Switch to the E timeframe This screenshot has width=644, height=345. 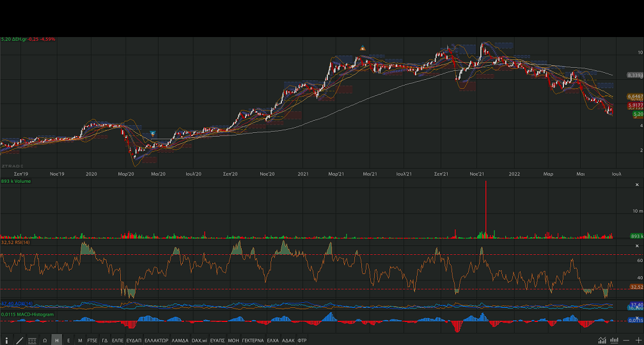68,341
